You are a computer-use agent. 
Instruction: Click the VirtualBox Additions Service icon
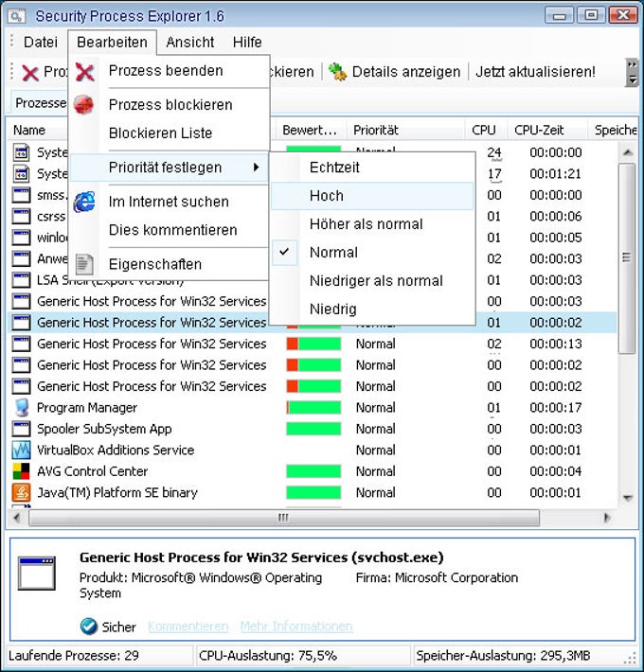[22, 450]
